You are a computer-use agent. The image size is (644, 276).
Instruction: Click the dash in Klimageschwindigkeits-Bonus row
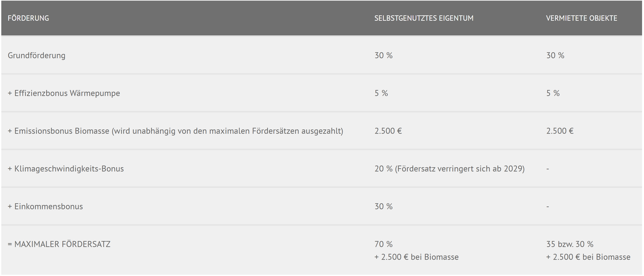click(x=548, y=169)
